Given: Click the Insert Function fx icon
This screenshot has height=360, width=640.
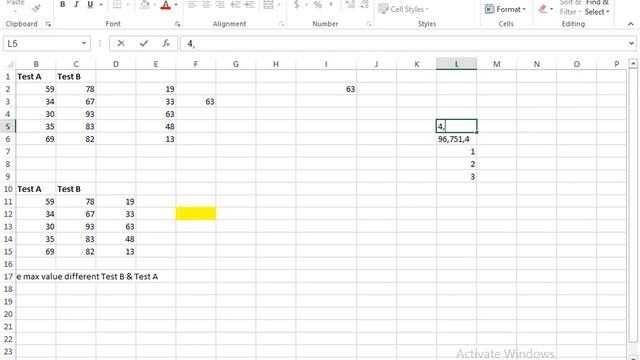Looking at the screenshot, I should pos(166,43).
